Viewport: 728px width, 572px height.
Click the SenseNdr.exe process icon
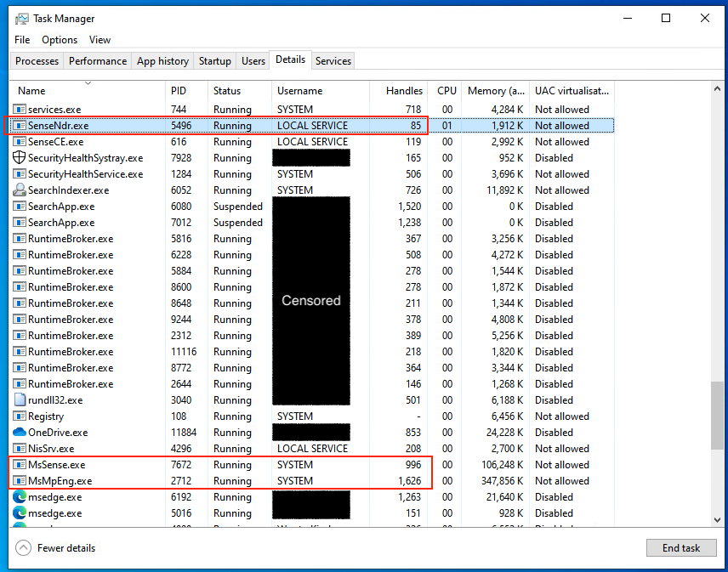(x=20, y=126)
